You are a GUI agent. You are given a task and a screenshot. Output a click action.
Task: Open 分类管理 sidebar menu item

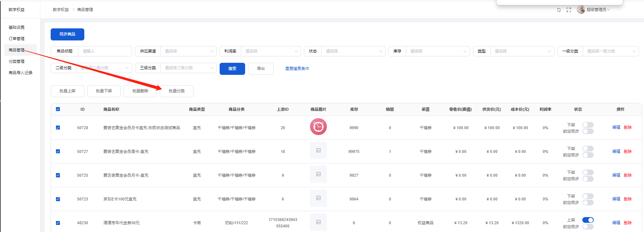17,61
